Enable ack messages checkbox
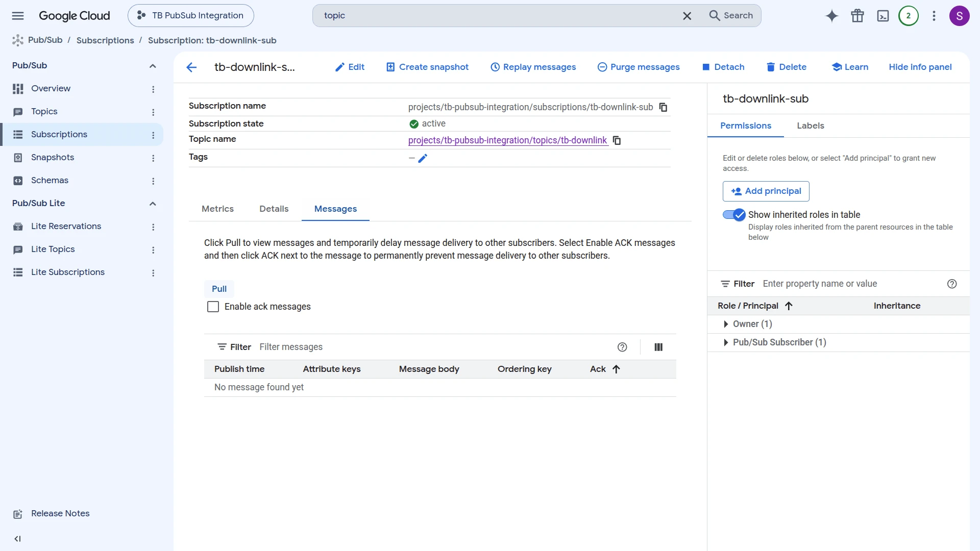 click(213, 307)
